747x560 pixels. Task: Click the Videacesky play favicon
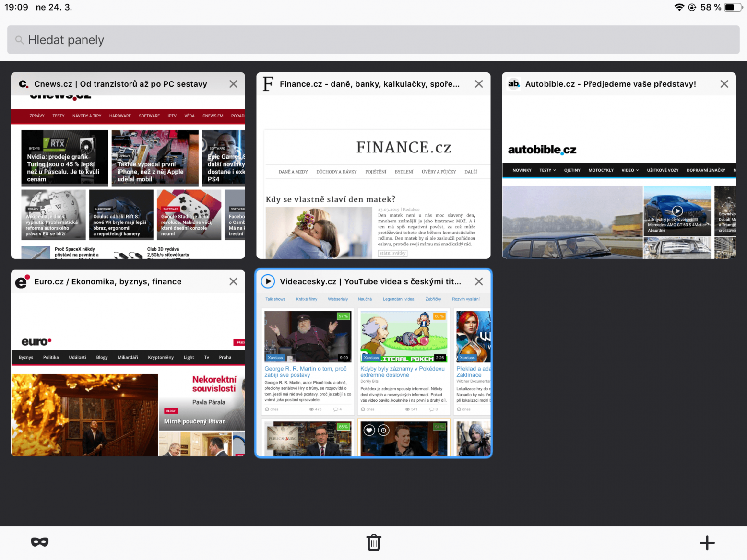(x=268, y=281)
